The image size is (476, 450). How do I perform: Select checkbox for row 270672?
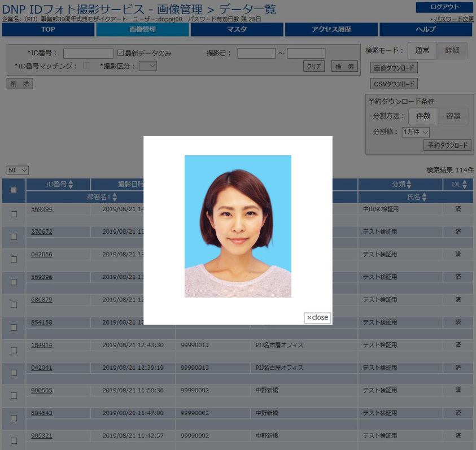pyautogui.click(x=14, y=237)
